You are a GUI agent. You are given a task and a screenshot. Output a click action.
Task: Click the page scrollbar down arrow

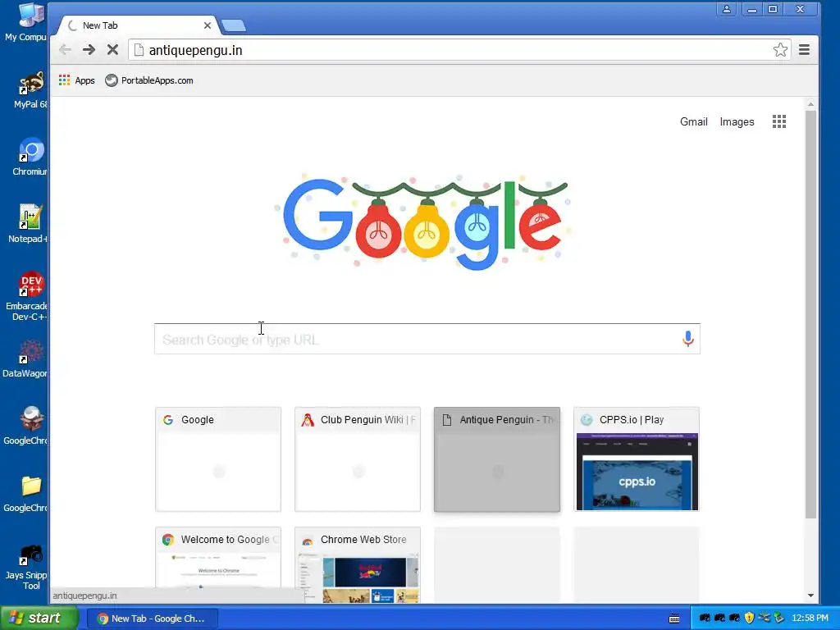810,596
